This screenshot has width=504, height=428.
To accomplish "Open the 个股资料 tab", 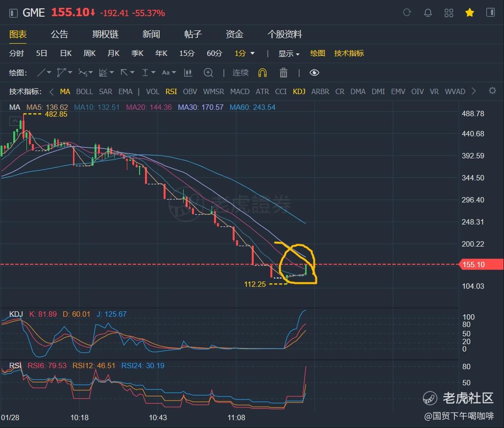I will (285, 34).
